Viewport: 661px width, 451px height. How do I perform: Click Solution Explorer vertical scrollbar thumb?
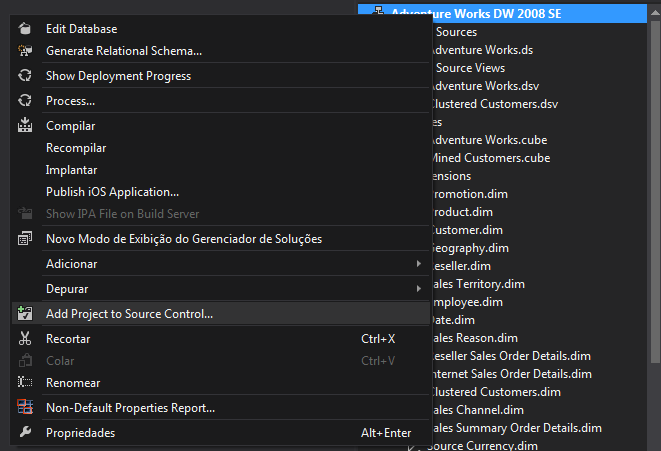(x=655, y=192)
